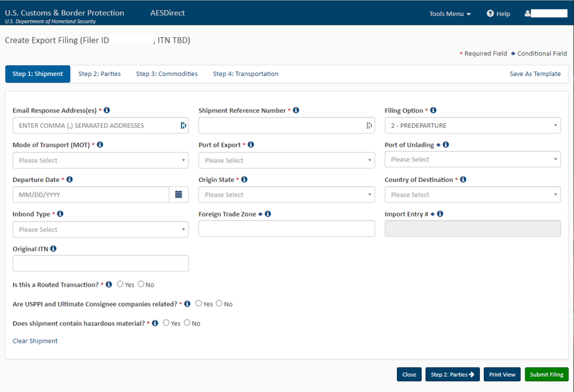Go to the Step 4: Transportation tab
The width and height of the screenshot is (574, 392).
245,73
